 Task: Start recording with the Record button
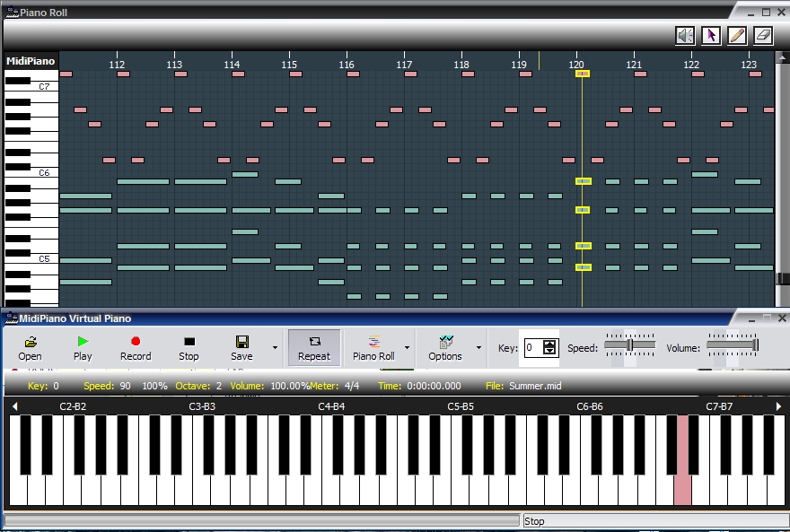136,348
